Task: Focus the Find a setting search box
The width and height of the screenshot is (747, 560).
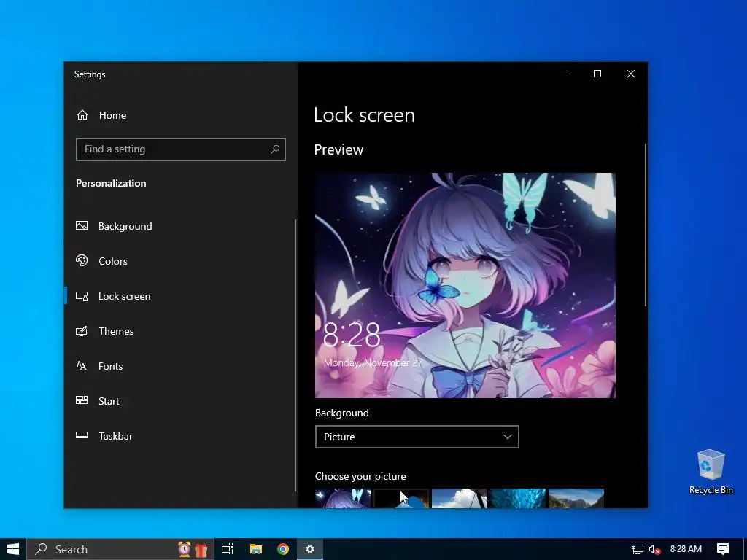Action: (x=181, y=149)
